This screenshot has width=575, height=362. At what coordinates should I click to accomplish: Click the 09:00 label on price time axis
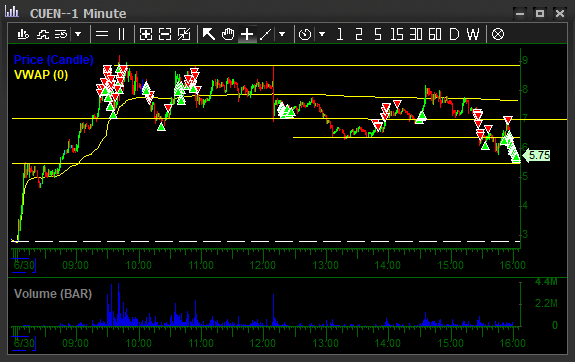coord(75,265)
